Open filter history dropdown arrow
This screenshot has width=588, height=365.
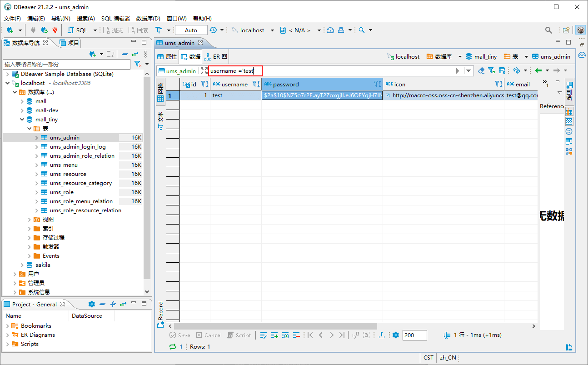pos(468,70)
